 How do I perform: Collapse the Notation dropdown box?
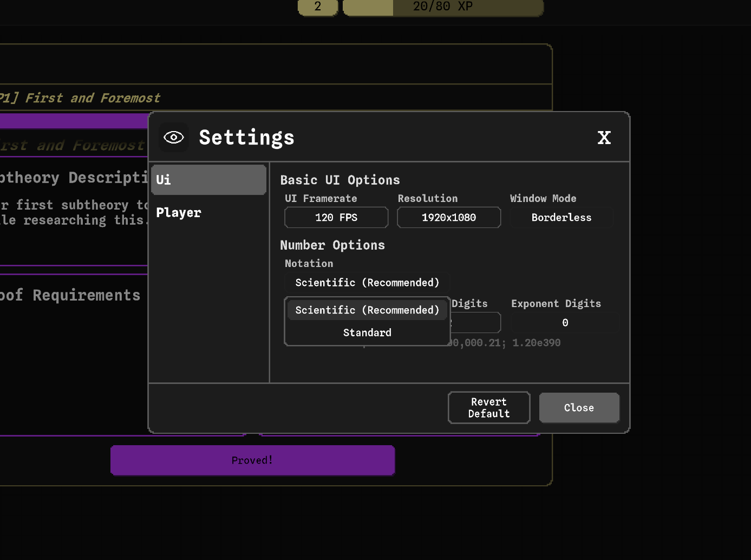(367, 283)
